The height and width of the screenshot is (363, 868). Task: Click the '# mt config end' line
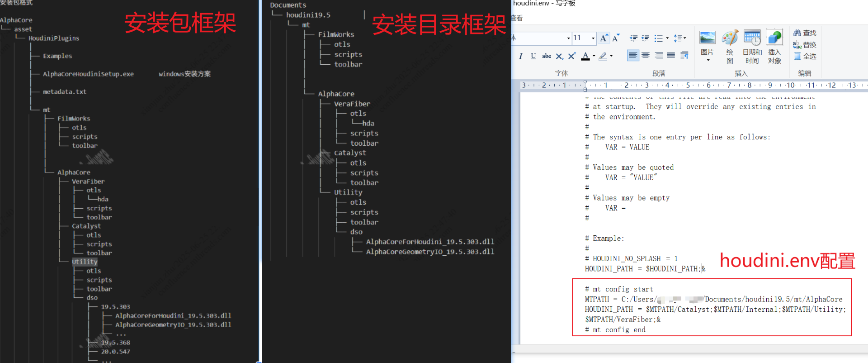615,330
